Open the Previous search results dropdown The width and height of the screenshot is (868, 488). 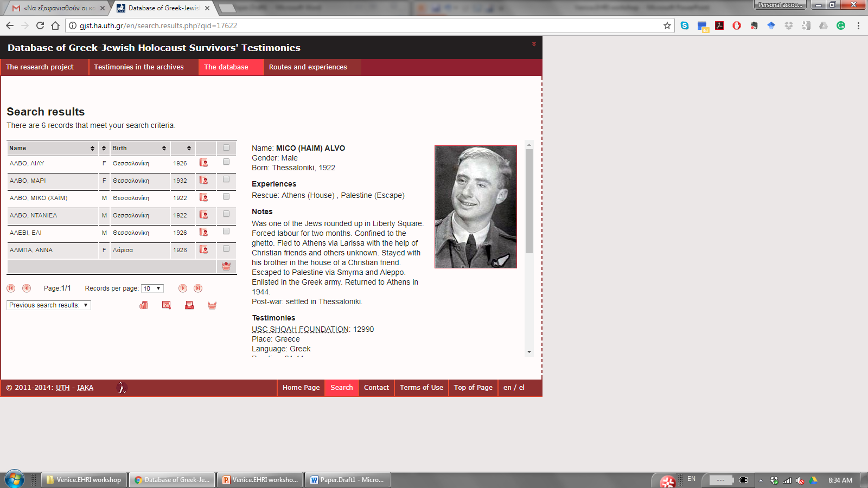49,305
